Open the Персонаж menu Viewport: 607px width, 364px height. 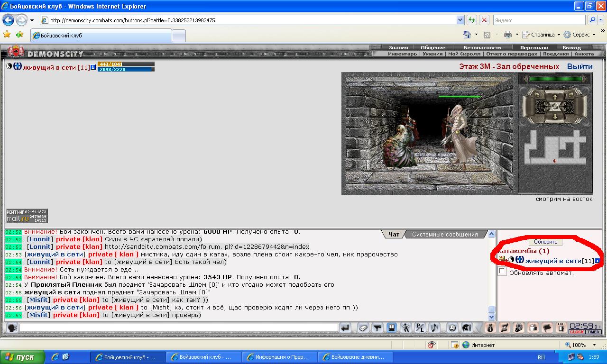[534, 47]
